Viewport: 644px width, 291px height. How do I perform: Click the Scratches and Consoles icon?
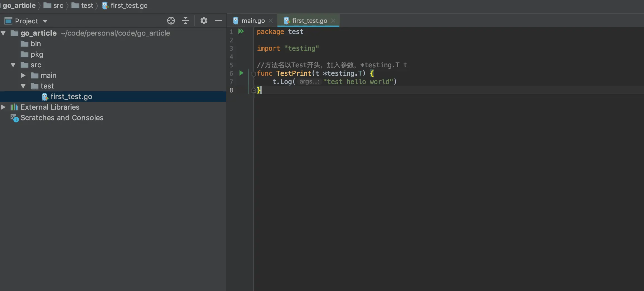point(14,118)
